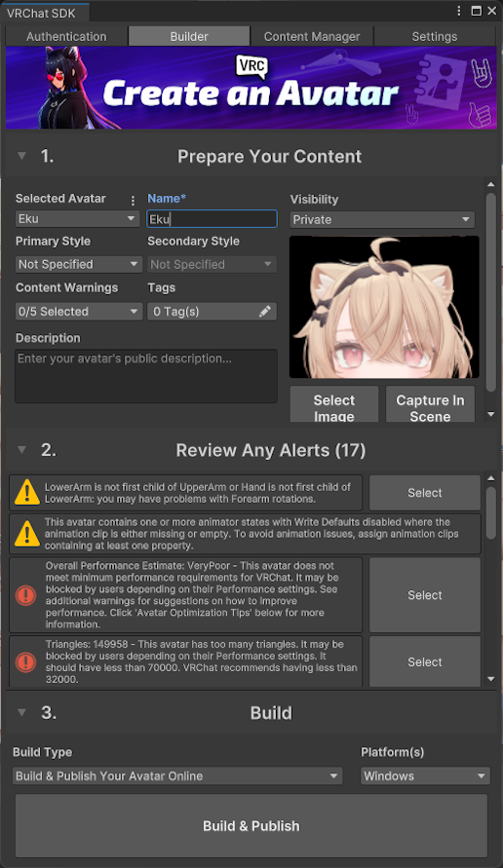Click the VRChat SDK window title tab
The image size is (503, 868).
(44, 13)
